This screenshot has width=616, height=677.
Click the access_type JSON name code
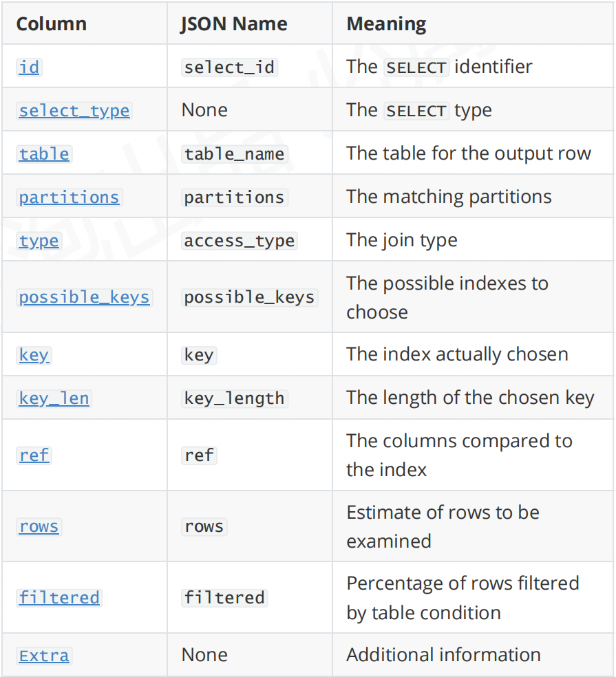(x=240, y=241)
